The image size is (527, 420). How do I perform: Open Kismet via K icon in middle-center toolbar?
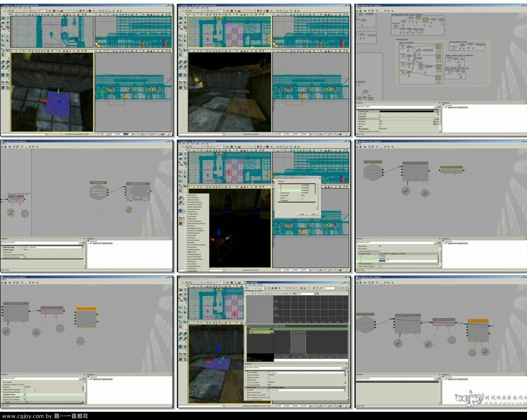236,147
